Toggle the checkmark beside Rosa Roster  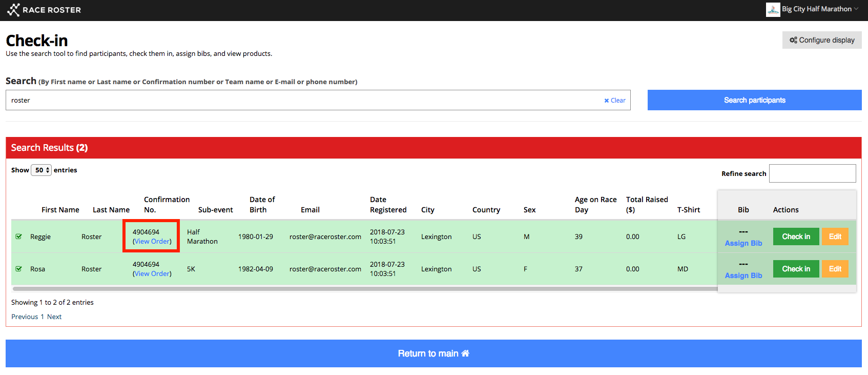pos(19,269)
